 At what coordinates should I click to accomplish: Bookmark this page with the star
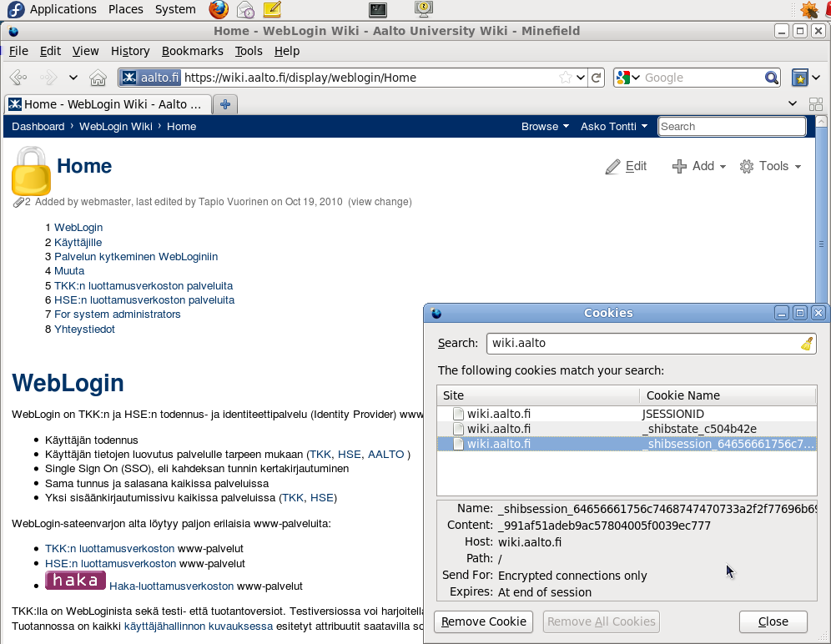(x=566, y=78)
